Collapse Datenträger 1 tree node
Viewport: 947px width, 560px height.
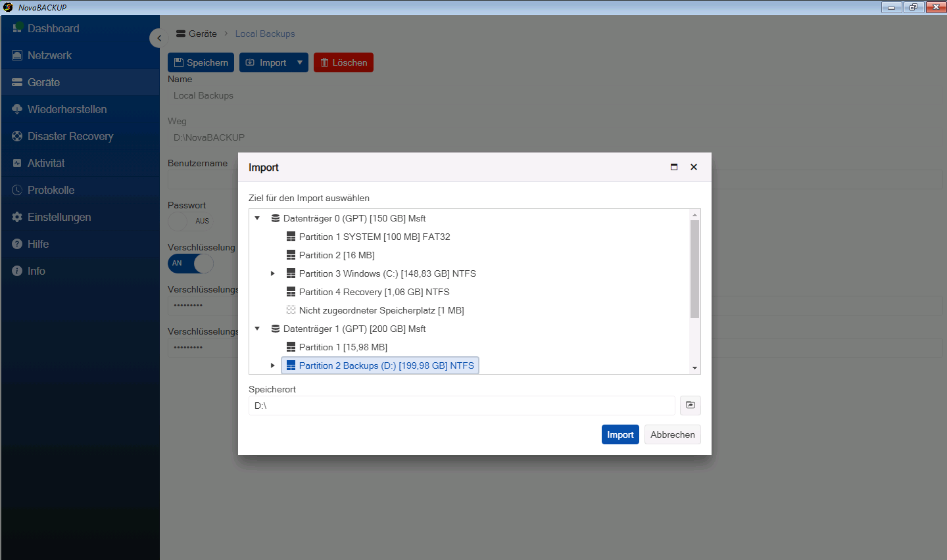point(257,329)
